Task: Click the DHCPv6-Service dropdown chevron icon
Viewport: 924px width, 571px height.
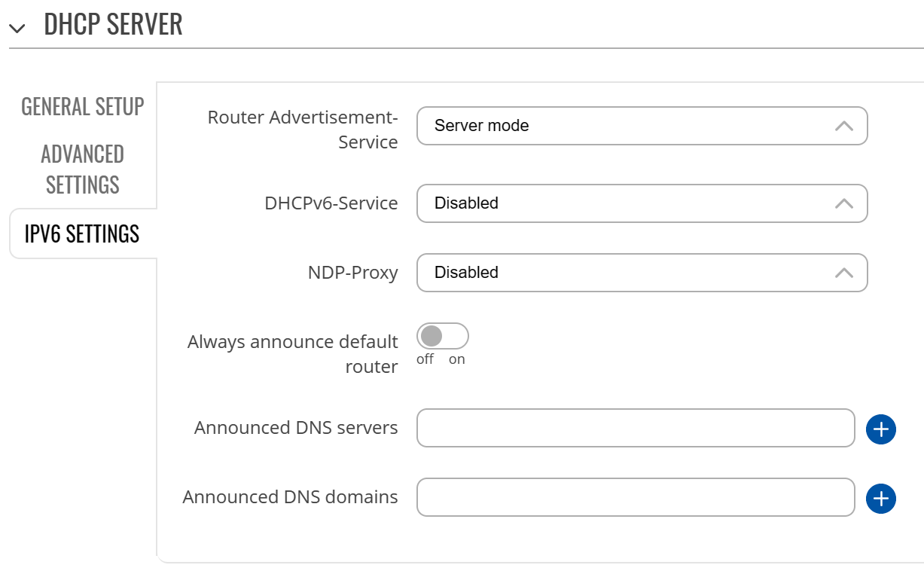Action: click(845, 203)
